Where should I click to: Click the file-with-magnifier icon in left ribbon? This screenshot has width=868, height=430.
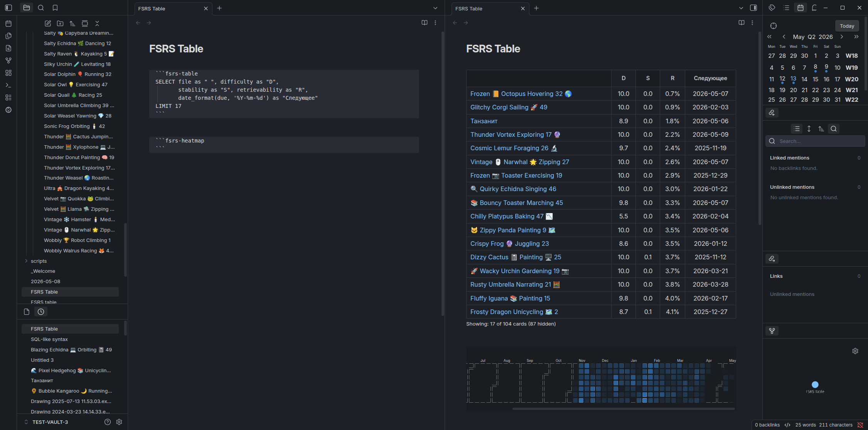tap(8, 48)
